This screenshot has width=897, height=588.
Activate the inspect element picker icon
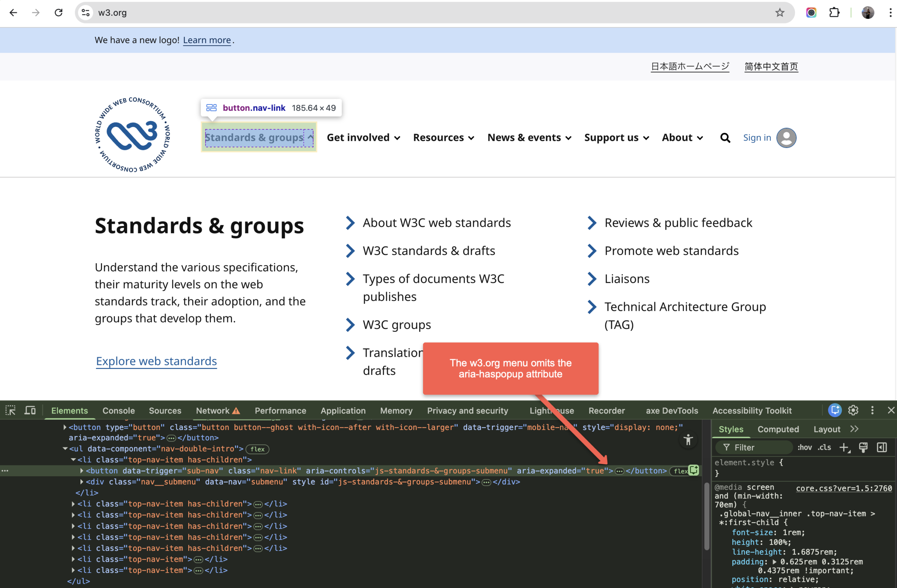click(10, 410)
